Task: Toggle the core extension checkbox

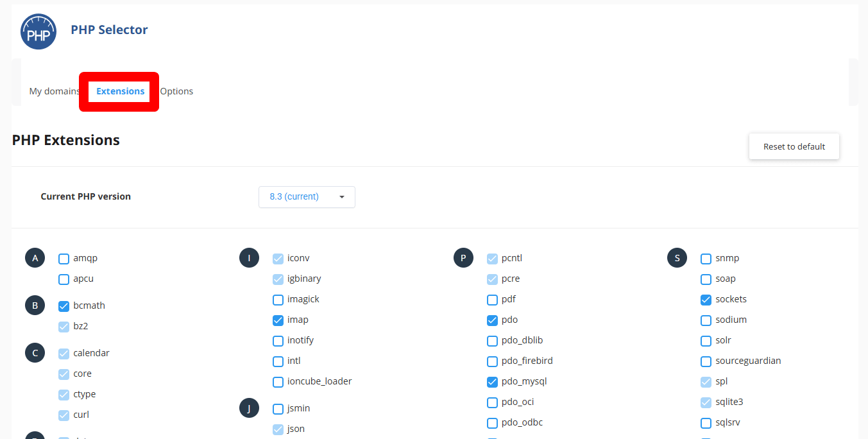Action: click(64, 375)
